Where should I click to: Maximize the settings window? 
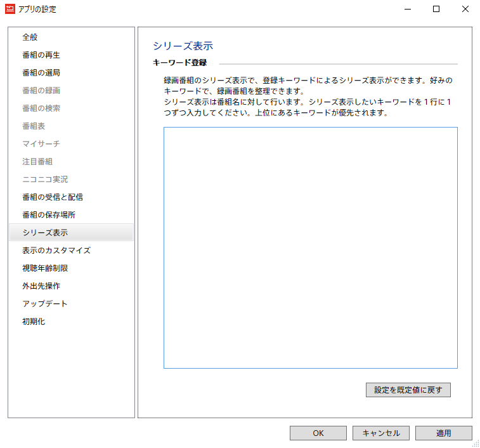tap(436, 9)
